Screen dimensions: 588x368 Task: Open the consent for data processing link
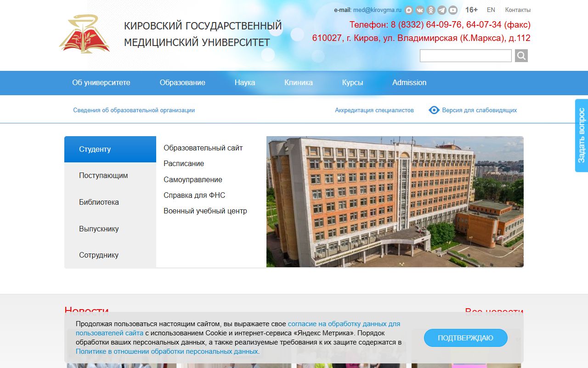(238, 328)
